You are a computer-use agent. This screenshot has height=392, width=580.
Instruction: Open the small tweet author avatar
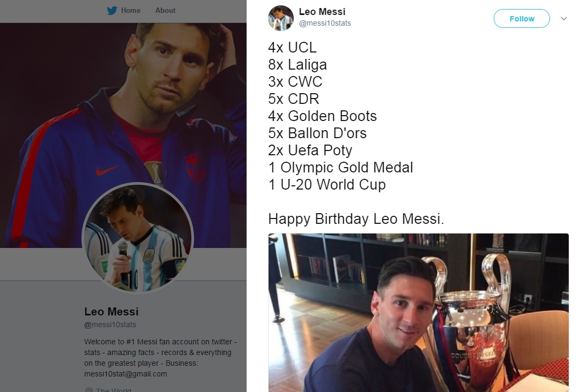click(x=281, y=18)
